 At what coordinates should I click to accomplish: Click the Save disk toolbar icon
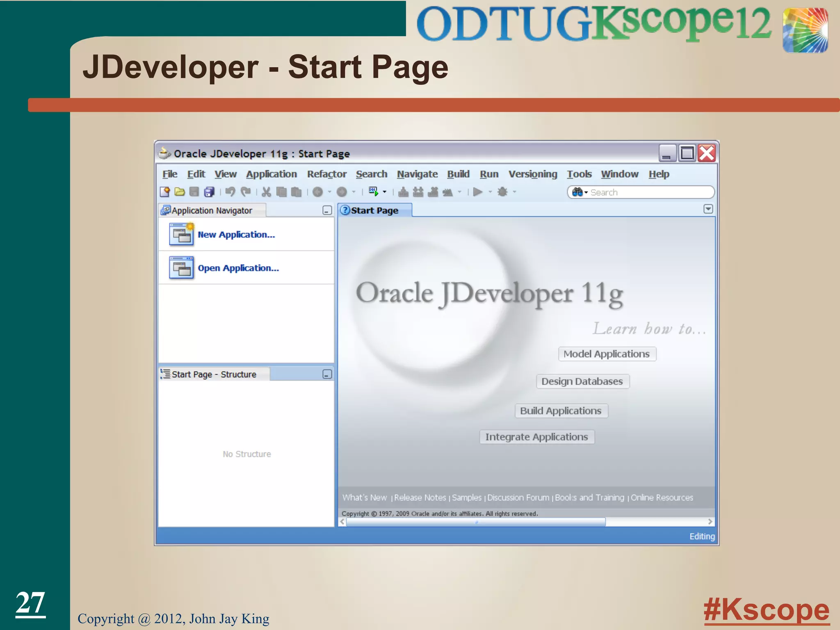[x=194, y=192]
